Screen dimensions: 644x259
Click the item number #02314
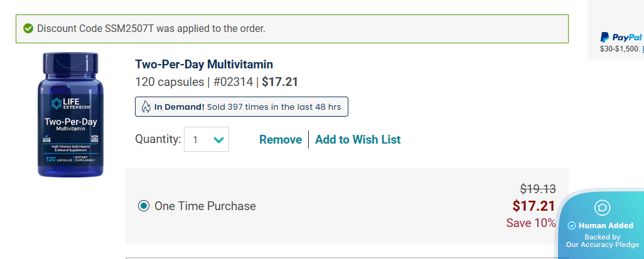[232, 82]
